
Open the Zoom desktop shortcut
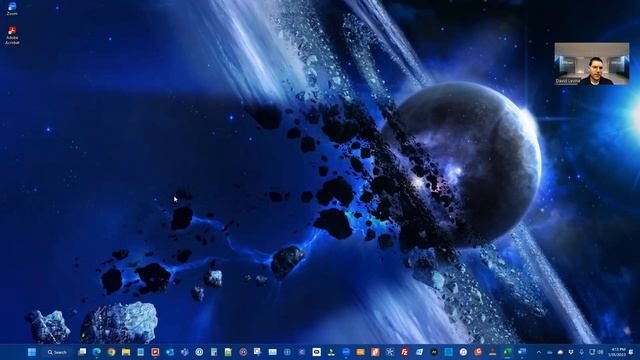pyautogui.click(x=12, y=9)
